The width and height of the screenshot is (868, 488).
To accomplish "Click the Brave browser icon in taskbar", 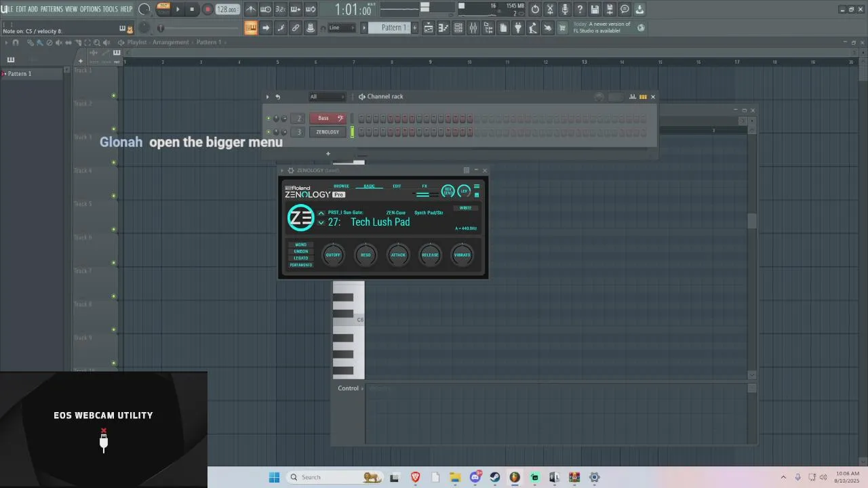I will 416,477.
